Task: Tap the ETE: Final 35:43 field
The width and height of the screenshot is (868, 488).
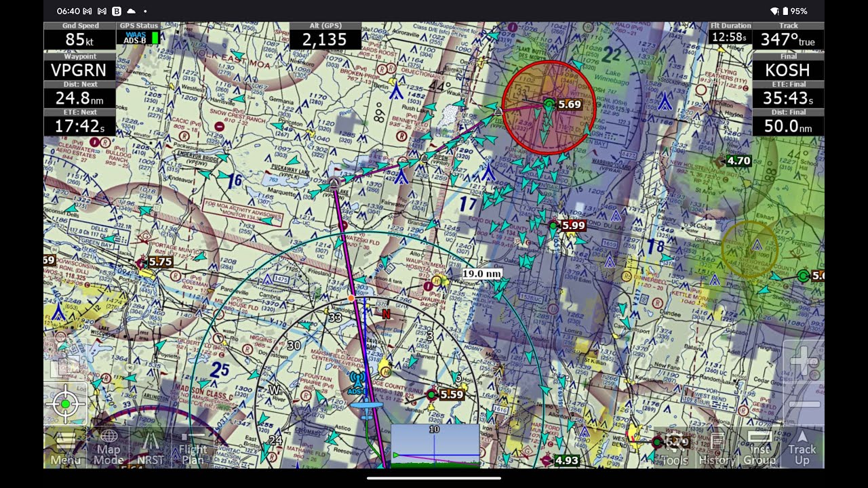Action: [789, 94]
